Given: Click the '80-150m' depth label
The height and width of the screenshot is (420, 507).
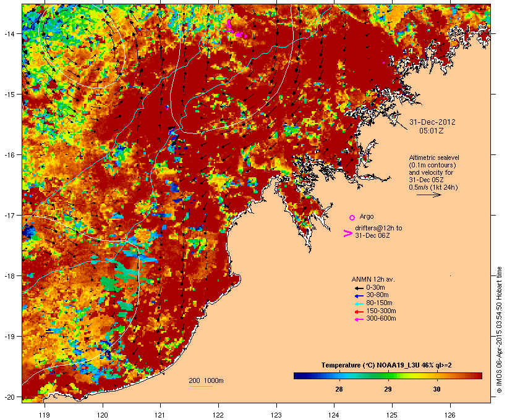Looking at the screenshot, I should point(379,303).
